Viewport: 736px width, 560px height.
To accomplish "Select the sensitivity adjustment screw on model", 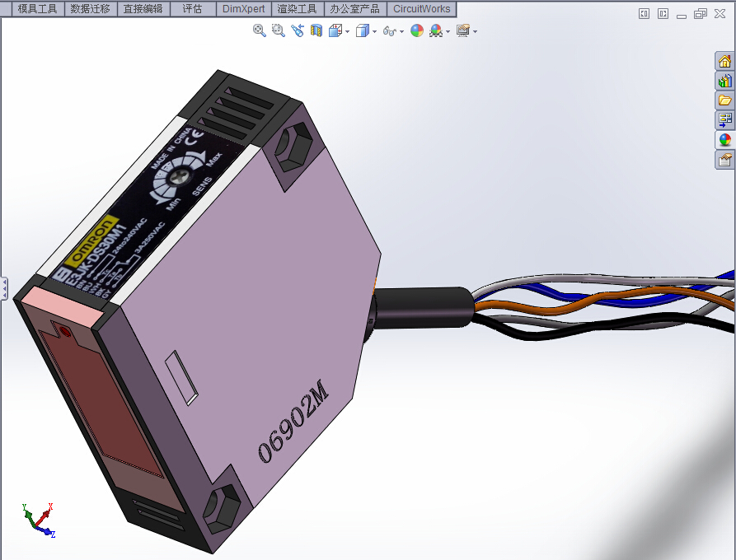I will pos(180,177).
